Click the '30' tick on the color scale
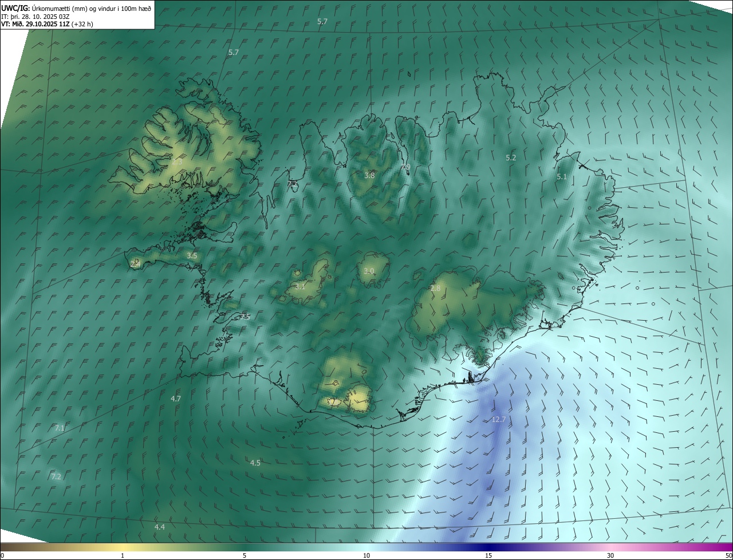This screenshot has width=733, height=560. click(610, 555)
